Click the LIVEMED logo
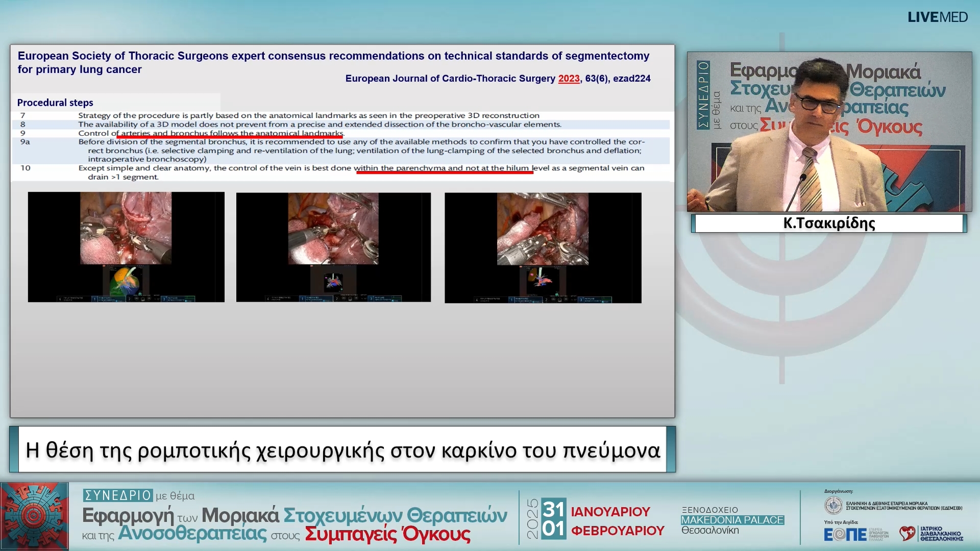 938,17
